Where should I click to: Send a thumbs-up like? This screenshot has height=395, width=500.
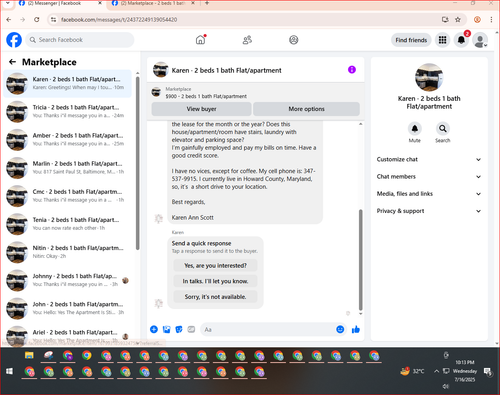coord(356,329)
